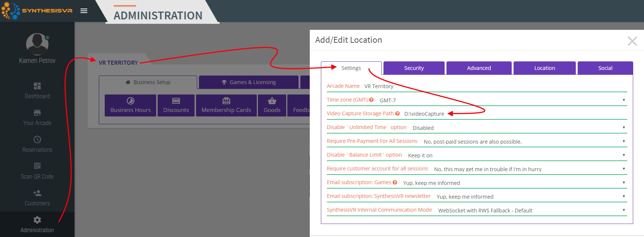Switch to the Location tab

(x=544, y=68)
